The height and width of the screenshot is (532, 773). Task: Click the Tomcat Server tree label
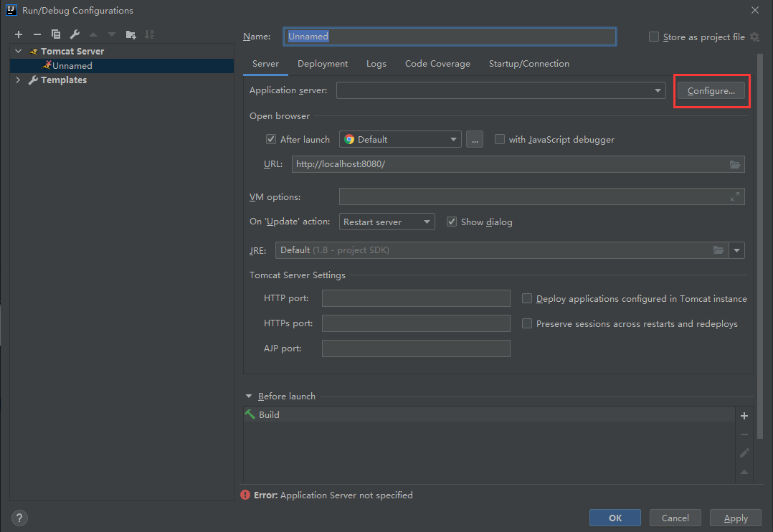(72, 52)
